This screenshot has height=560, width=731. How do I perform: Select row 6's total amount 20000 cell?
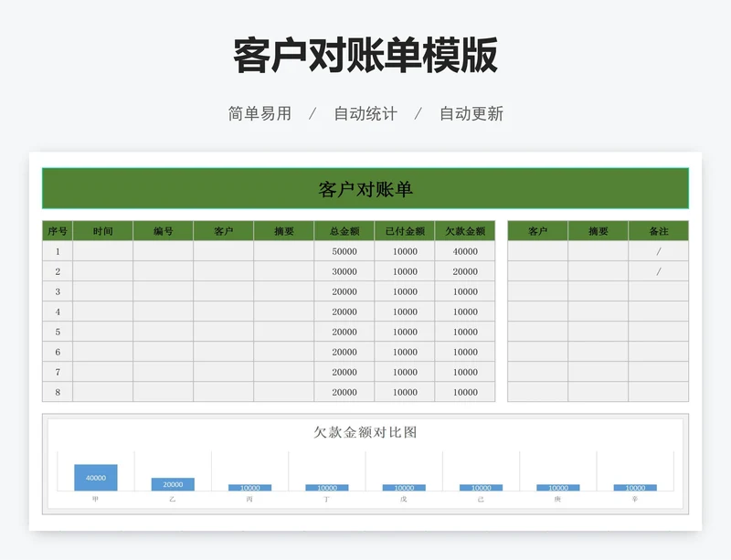point(344,352)
